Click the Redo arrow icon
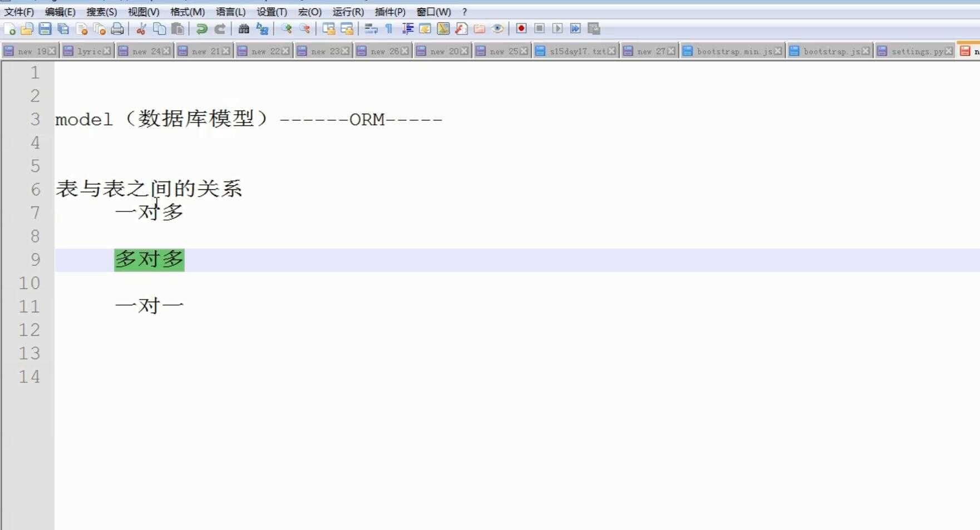This screenshot has height=530, width=980. click(220, 29)
